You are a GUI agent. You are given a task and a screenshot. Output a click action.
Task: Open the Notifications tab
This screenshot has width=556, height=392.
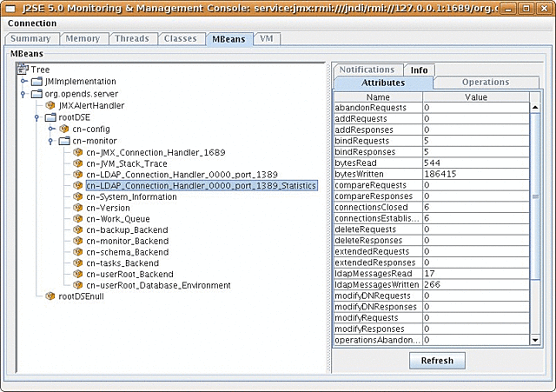coord(367,70)
